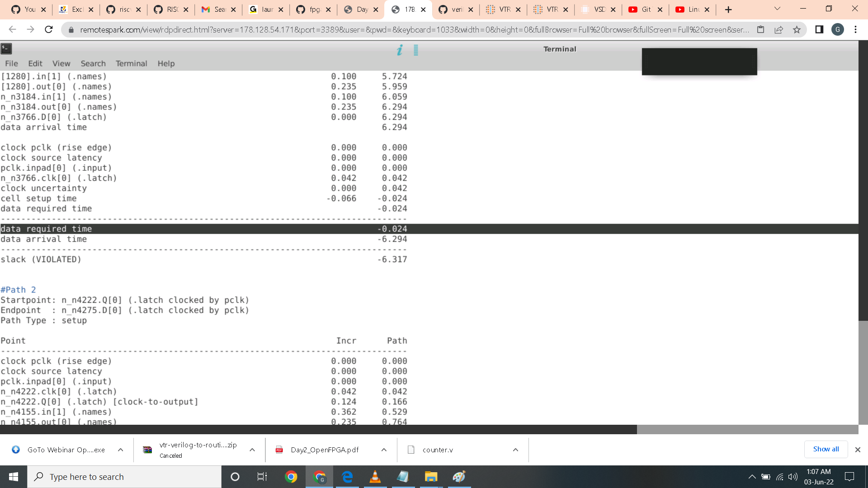The width and height of the screenshot is (868, 488).
Task: Open VLC from the taskbar
Action: [x=375, y=477]
